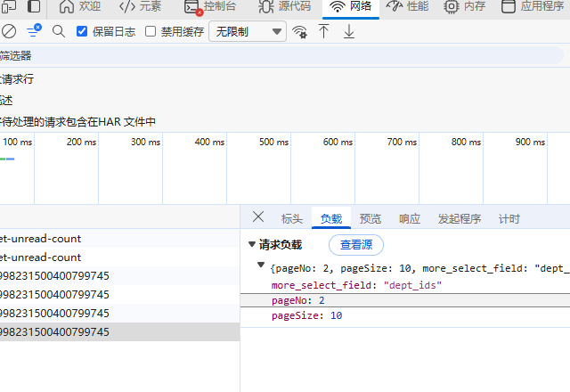Open the 无限制 throttling dropdown
Screen dimensions: 570x392
tap(247, 32)
